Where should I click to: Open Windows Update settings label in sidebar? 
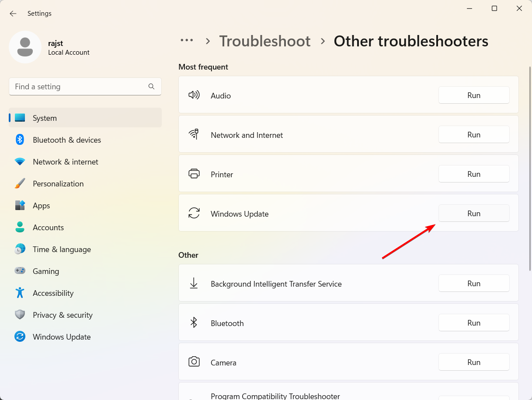click(62, 337)
